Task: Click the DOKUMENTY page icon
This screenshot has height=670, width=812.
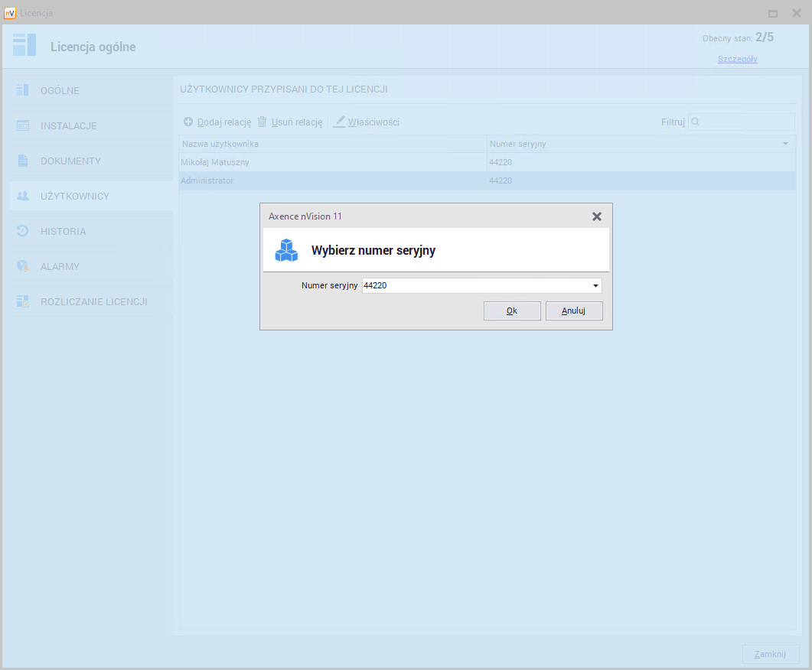Action: (23, 161)
